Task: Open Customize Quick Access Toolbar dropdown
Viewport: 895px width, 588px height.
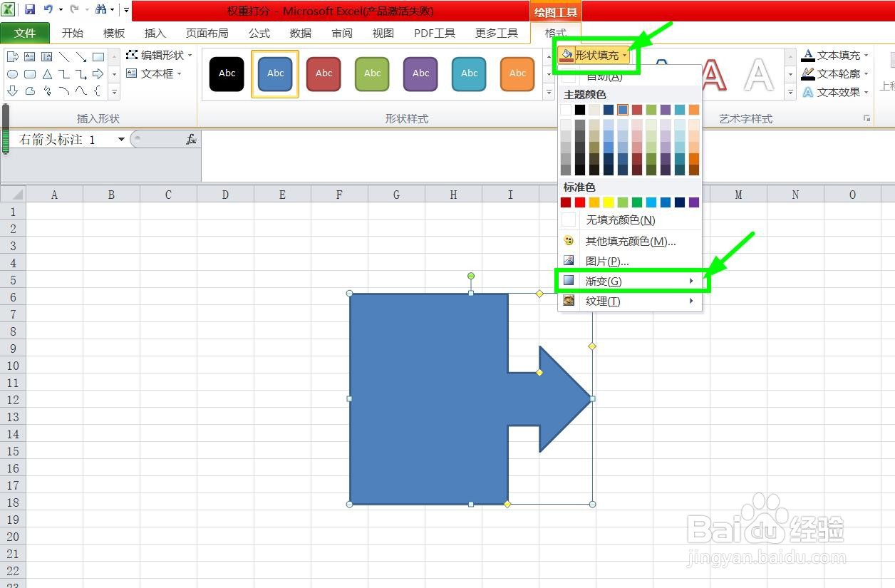Action: pyautogui.click(x=126, y=10)
